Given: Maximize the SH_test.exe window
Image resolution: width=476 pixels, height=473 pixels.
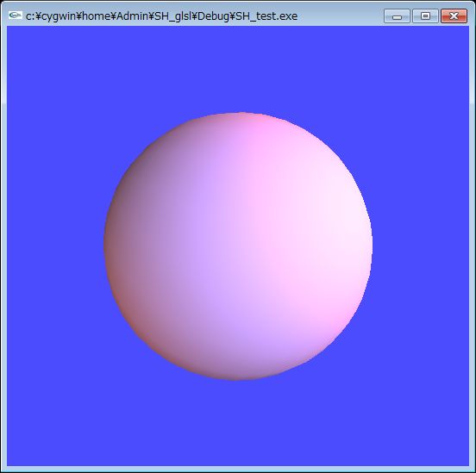Looking at the screenshot, I should tap(425, 16).
